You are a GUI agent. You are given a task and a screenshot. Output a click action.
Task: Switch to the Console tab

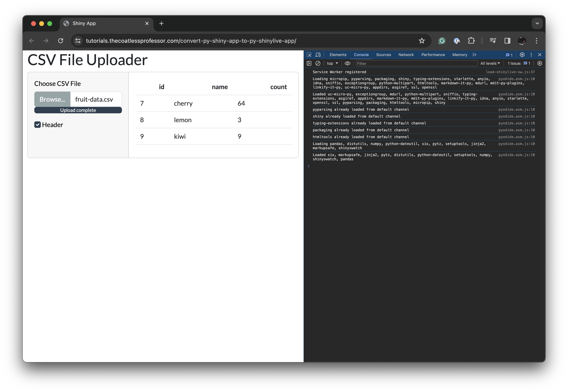click(x=361, y=55)
